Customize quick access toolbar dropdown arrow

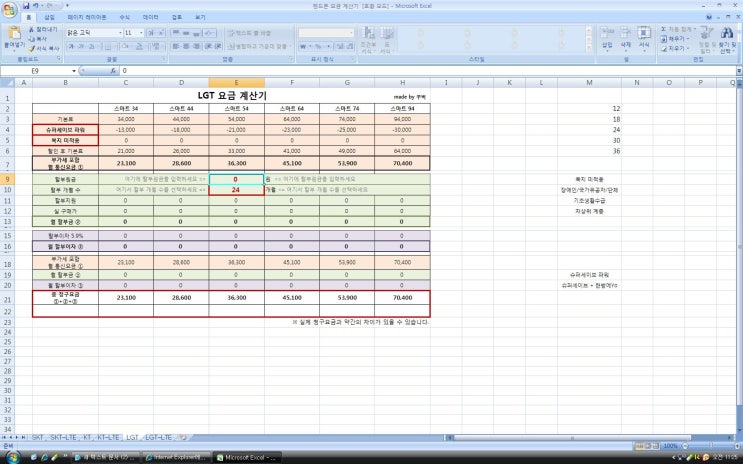coord(67,6)
